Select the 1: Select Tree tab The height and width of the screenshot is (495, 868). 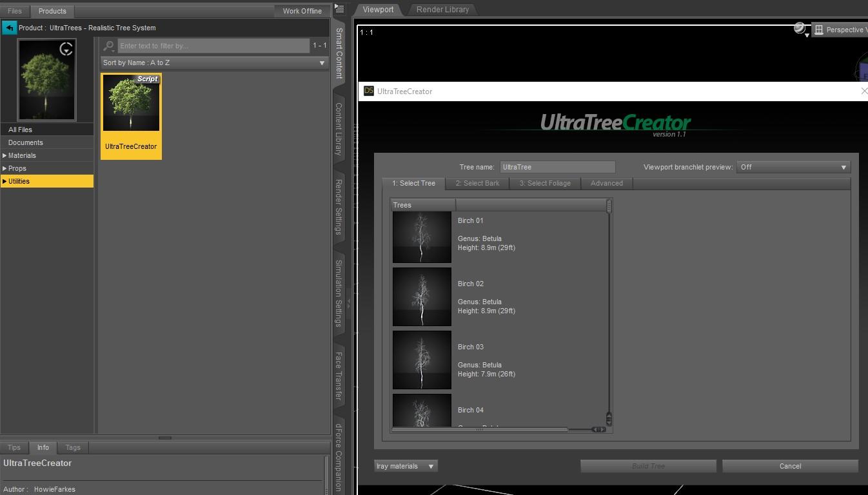tap(413, 183)
